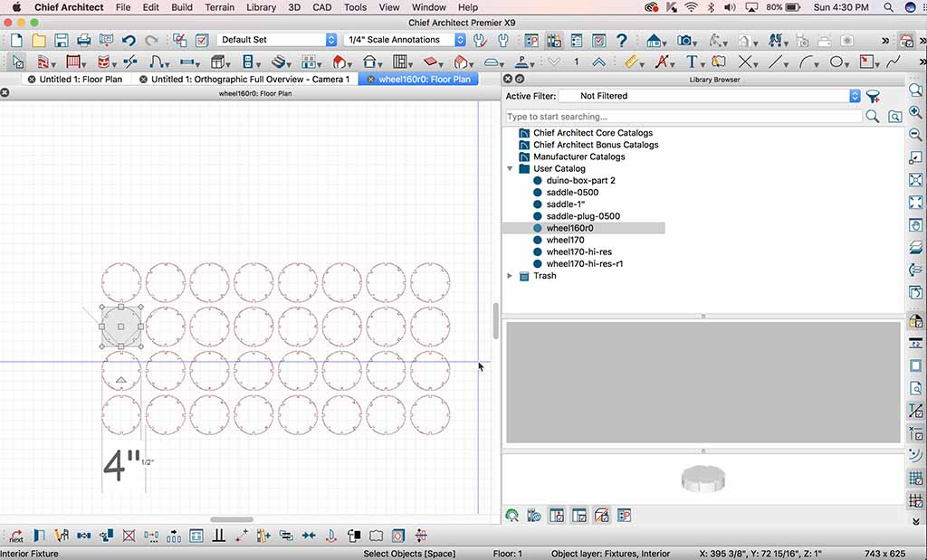Open the 1/4" Scale Annotations dropdown

(405, 40)
